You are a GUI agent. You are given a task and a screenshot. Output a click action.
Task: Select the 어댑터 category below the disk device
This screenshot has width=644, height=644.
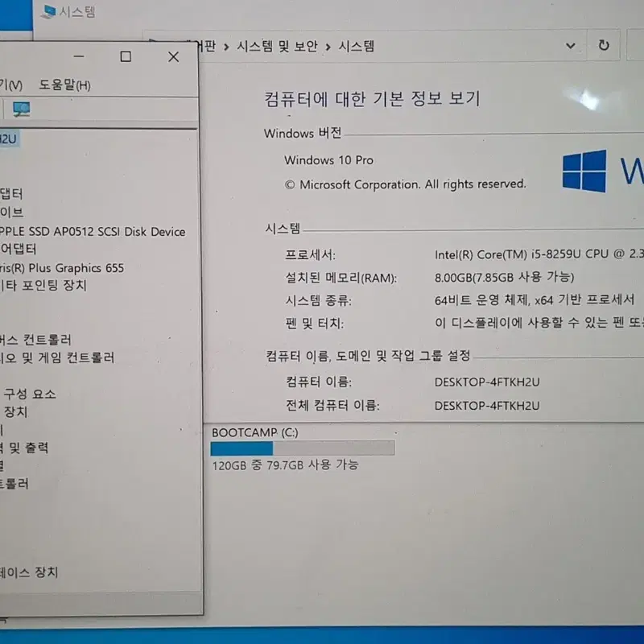tap(18, 250)
